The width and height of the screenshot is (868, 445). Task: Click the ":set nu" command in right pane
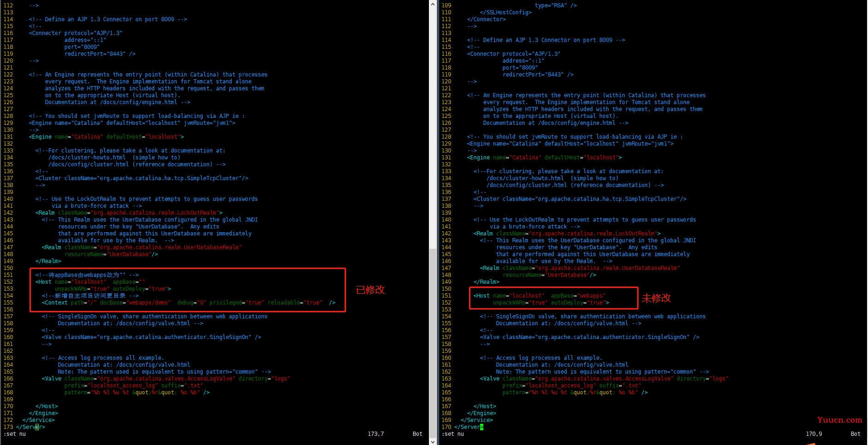[453, 434]
